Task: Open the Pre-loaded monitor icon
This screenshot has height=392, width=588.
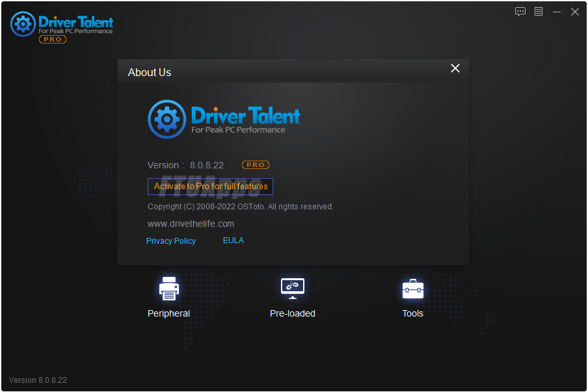Action: tap(293, 289)
